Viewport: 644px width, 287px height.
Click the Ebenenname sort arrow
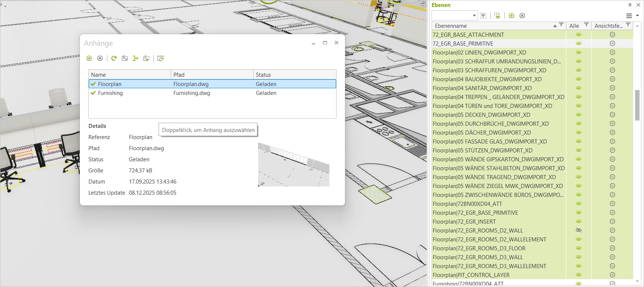(x=555, y=26)
